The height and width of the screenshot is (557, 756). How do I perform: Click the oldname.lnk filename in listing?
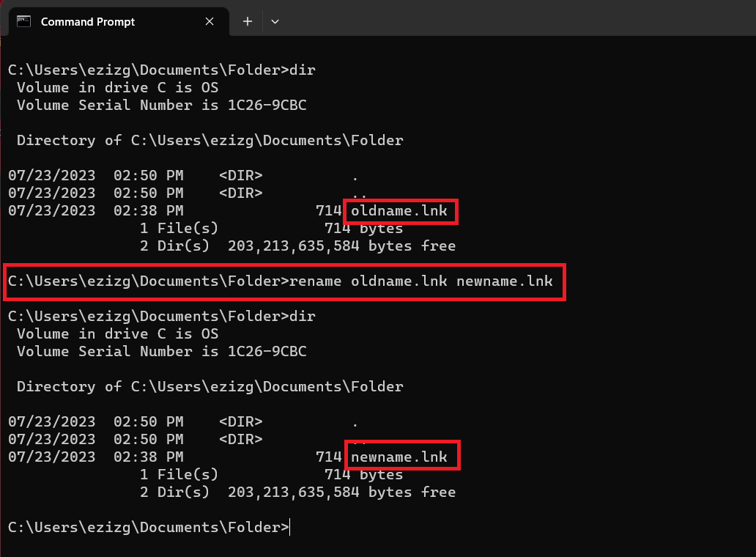(x=399, y=211)
